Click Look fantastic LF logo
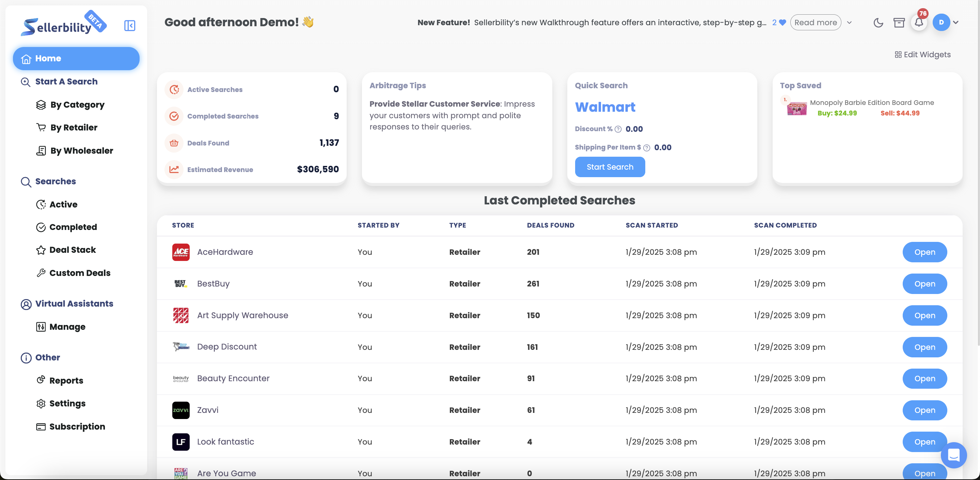The image size is (980, 480). (x=181, y=442)
